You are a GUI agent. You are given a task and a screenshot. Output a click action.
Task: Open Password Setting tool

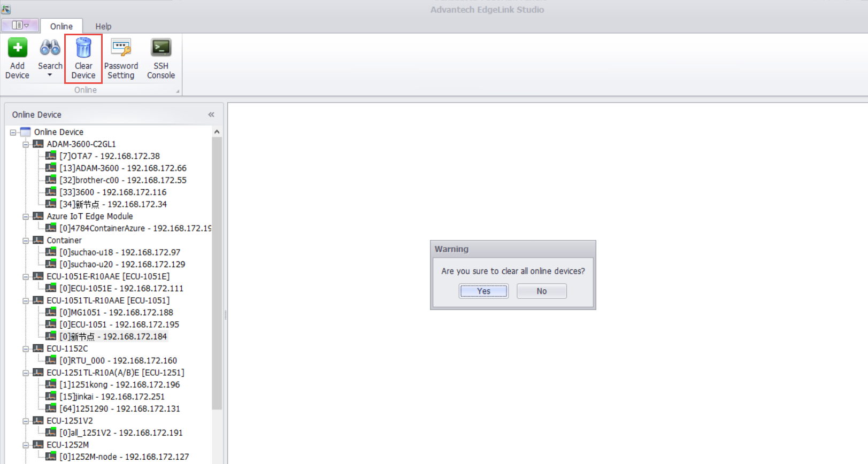pos(121,49)
